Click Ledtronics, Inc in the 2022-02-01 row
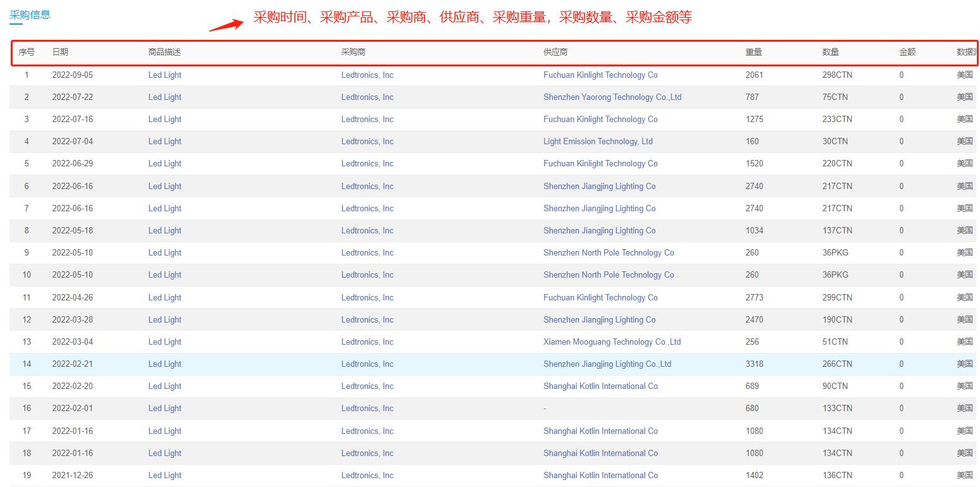The image size is (980, 487). (367, 408)
